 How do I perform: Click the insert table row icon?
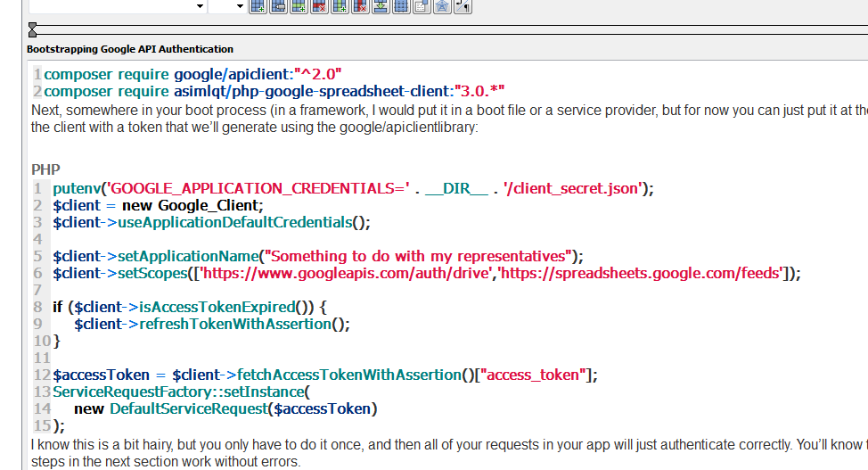pyautogui.click(x=298, y=6)
